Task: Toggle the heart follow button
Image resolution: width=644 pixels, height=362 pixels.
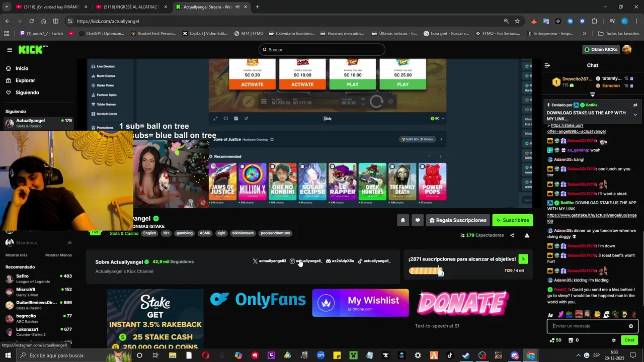Action: click(x=418, y=220)
